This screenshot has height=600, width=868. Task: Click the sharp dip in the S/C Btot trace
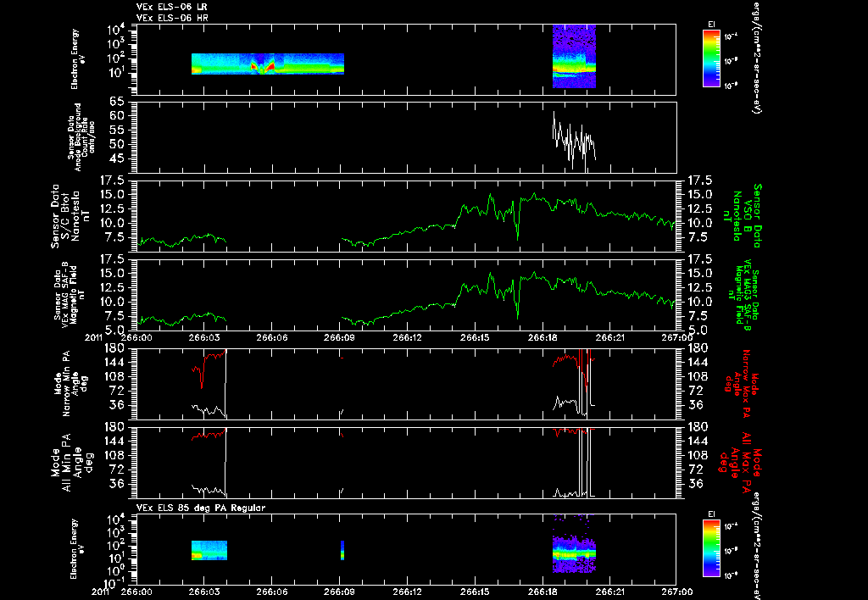pyautogui.click(x=518, y=232)
